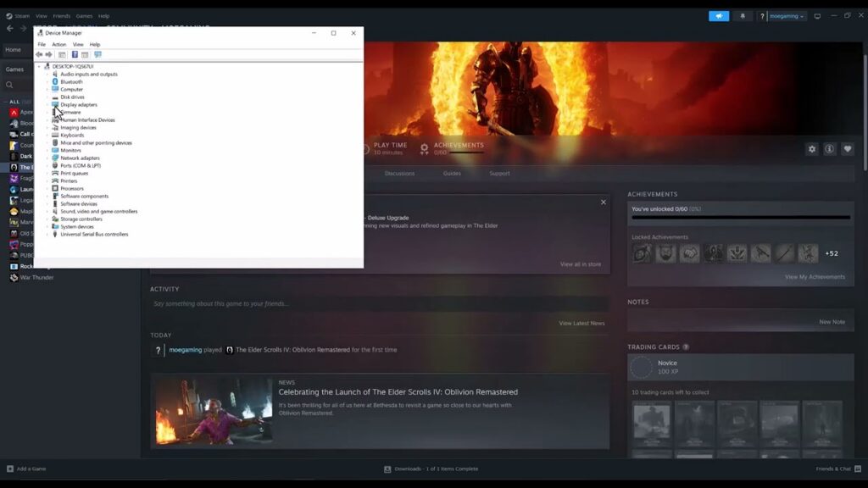Click the Forward arrow in Device Manager toolbar
868x488 pixels.
click(48, 55)
